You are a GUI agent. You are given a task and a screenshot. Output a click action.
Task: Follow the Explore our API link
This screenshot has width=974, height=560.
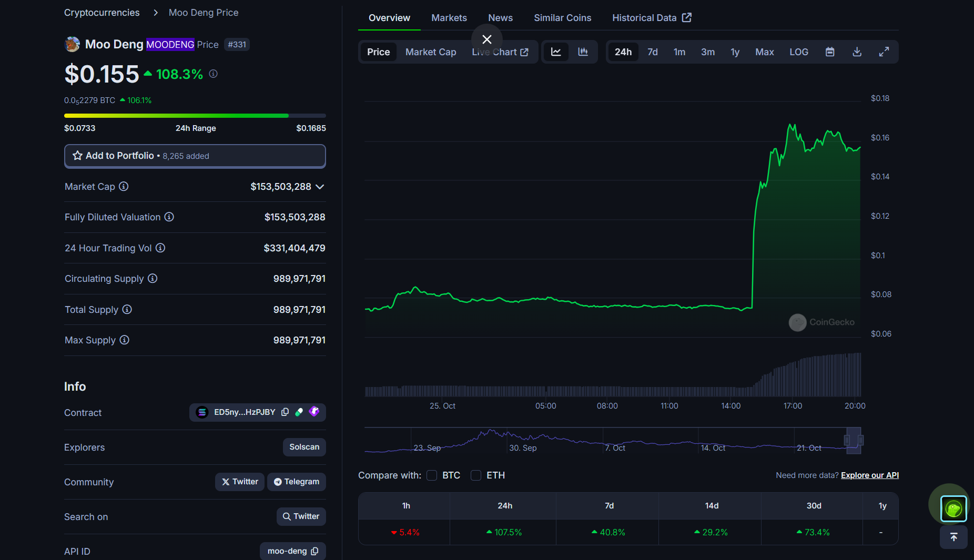pos(870,475)
